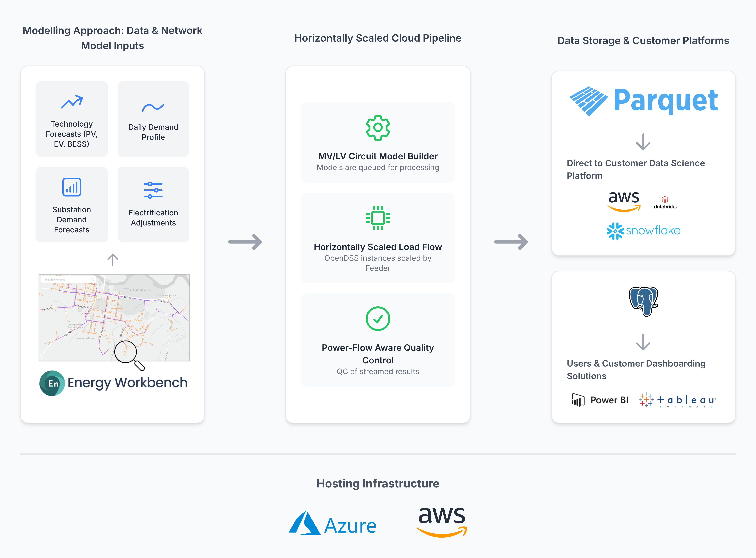
Task: Click the Databricks logo
Action: coord(665,202)
